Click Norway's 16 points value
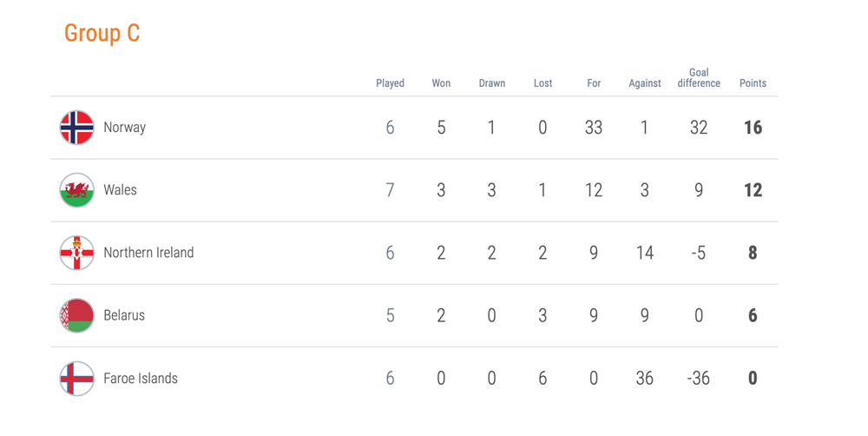 (x=753, y=128)
